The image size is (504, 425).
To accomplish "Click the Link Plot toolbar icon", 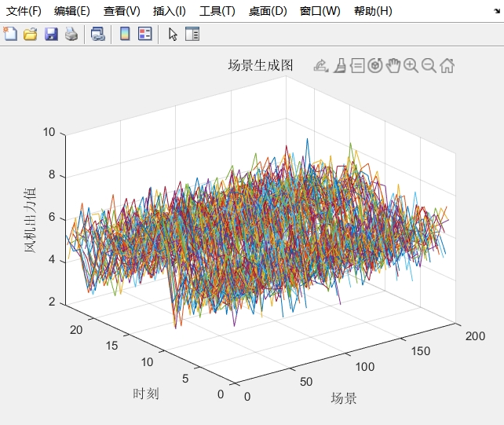I will (97, 34).
